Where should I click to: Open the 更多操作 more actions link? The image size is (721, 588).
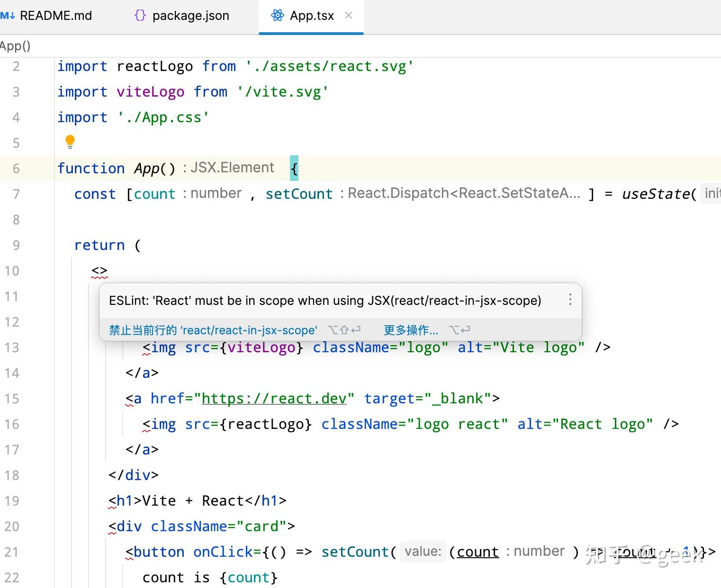point(411,330)
